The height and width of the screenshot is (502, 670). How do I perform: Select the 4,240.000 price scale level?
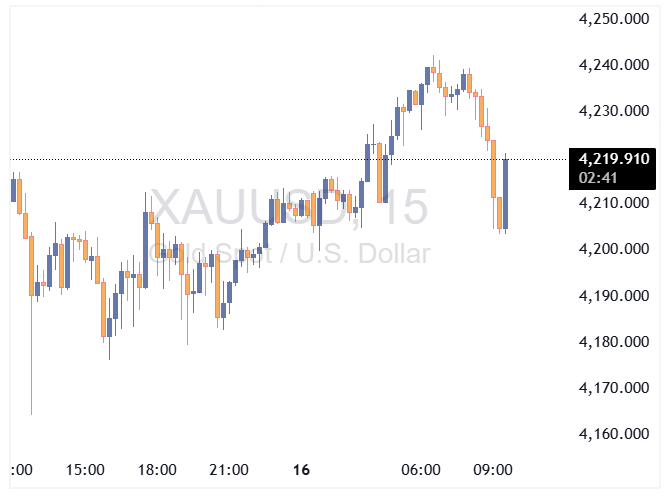(614, 65)
